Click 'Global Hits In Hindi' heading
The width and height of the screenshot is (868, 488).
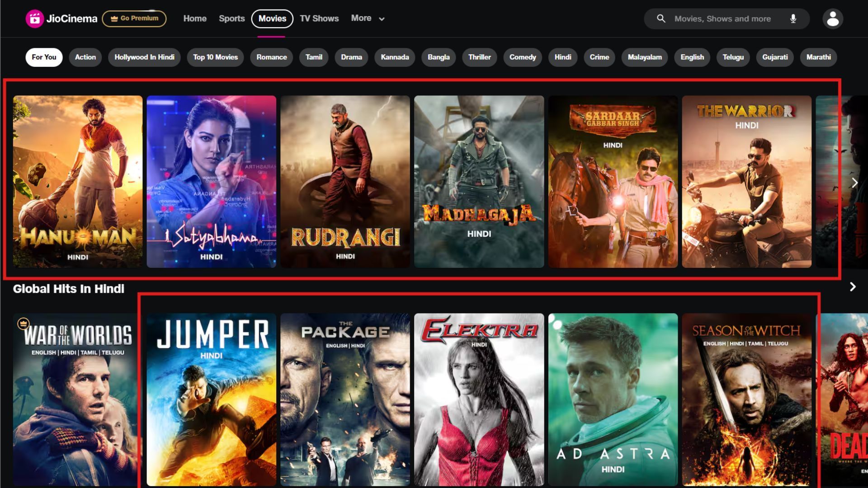tap(68, 289)
